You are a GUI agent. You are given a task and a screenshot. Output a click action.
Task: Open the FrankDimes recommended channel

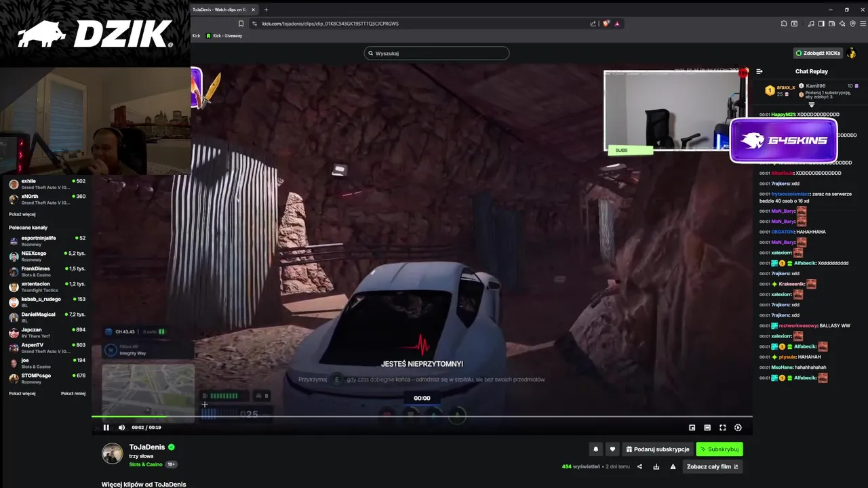[47, 271]
